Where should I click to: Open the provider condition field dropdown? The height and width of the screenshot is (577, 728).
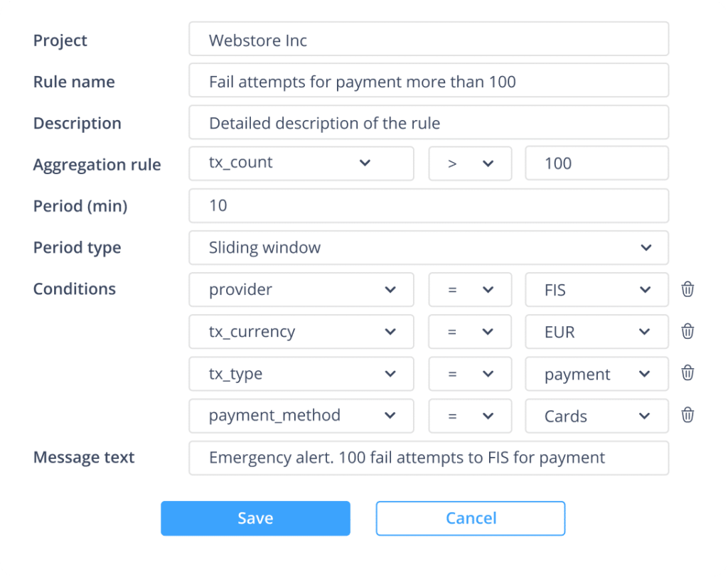pyautogui.click(x=301, y=289)
